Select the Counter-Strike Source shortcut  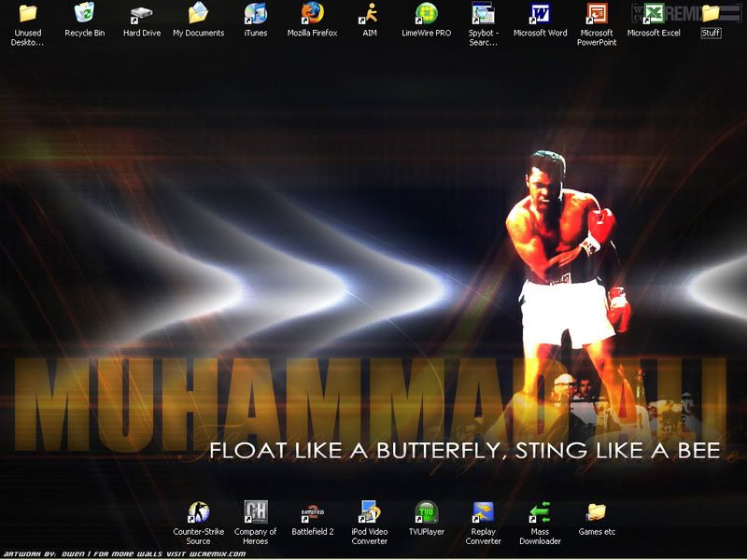point(198,511)
